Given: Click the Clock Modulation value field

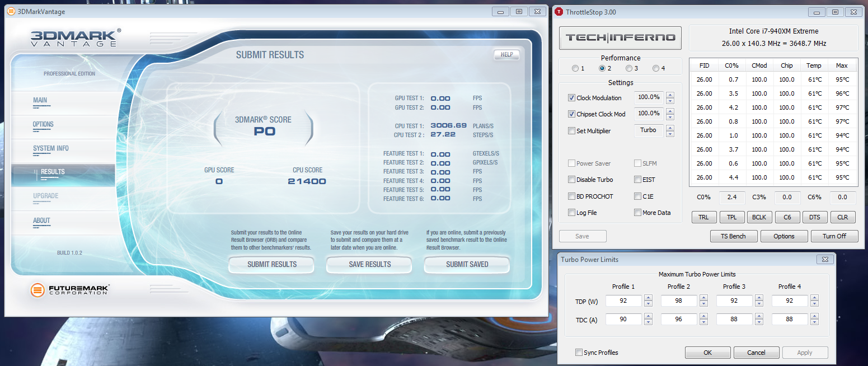Looking at the screenshot, I should click(649, 97).
